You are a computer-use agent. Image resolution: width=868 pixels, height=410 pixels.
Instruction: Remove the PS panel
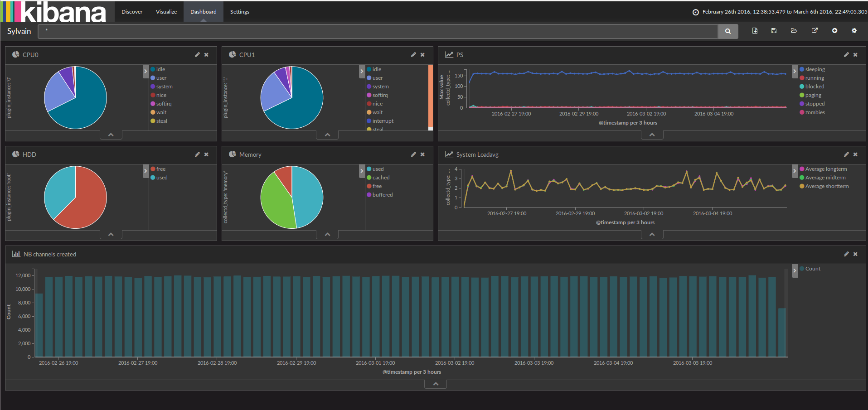point(855,55)
